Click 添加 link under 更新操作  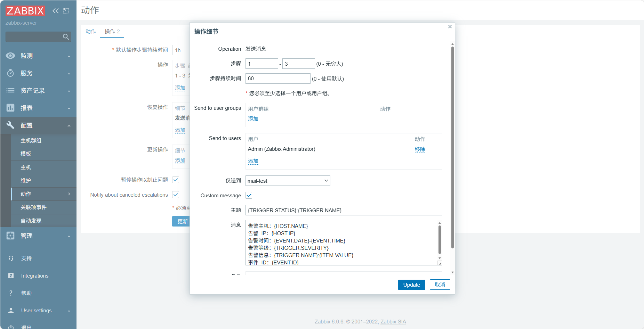pos(180,161)
